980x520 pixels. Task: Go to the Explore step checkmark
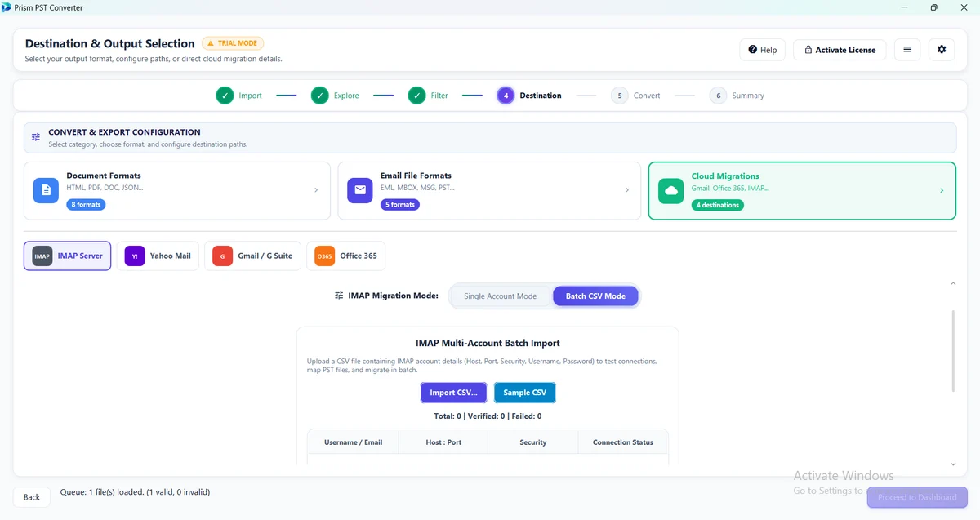(320, 96)
